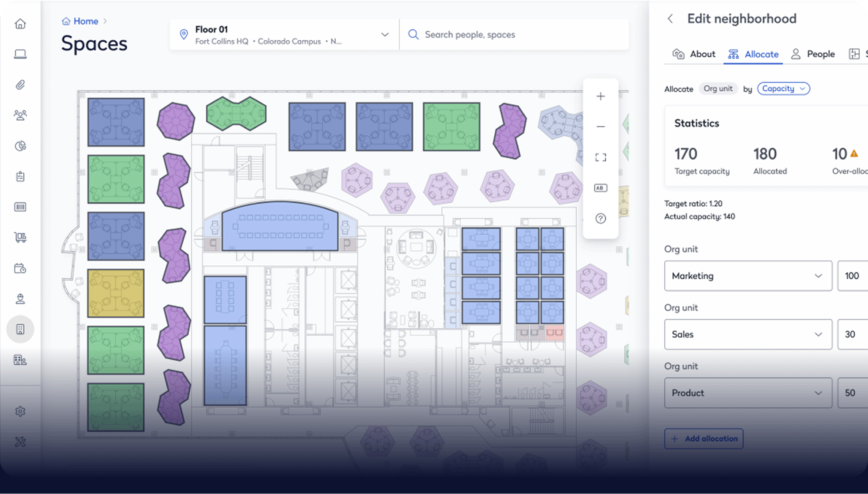Fit the floor plan to screen
The width and height of the screenshot is (868, 494).
click(x=600, y=158)
